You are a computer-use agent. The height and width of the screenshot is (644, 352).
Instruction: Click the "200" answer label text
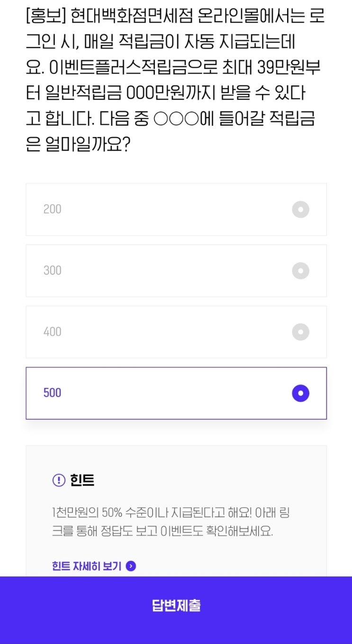52,209
